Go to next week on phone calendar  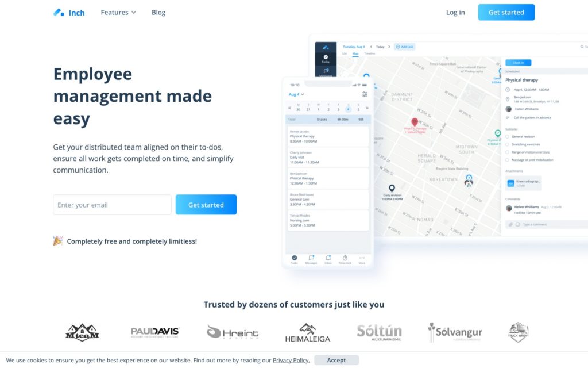point(367,108)
